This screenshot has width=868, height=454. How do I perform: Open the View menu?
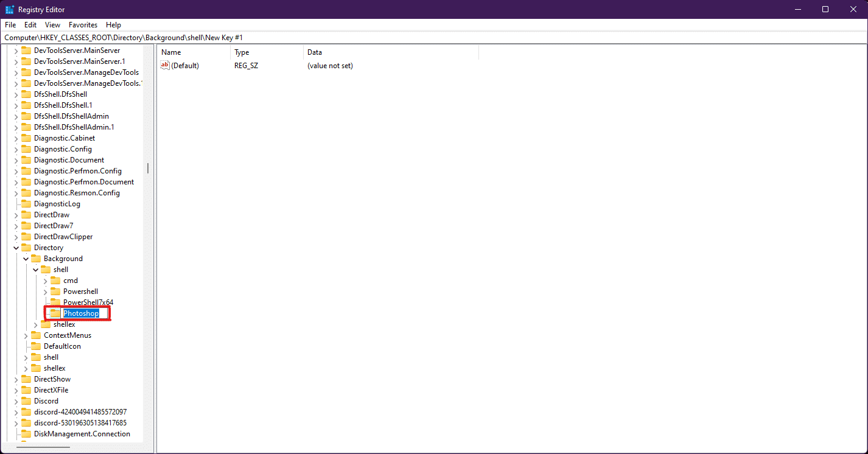tap(52, 25)
